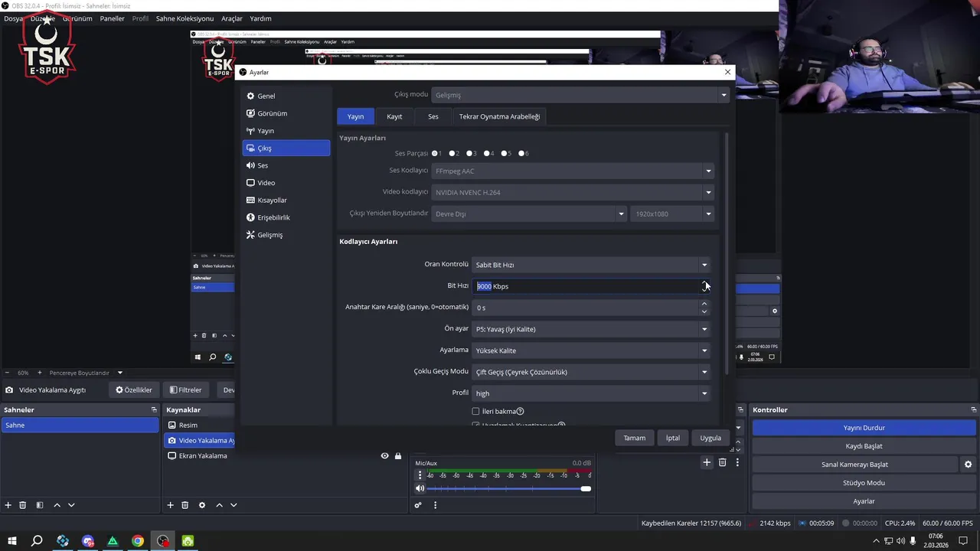This screenshot has width=980, height=551.
Task: Move source up arrow in Kaynaklar toolbar
Action: pyautogui.click(x=219, y=505)
